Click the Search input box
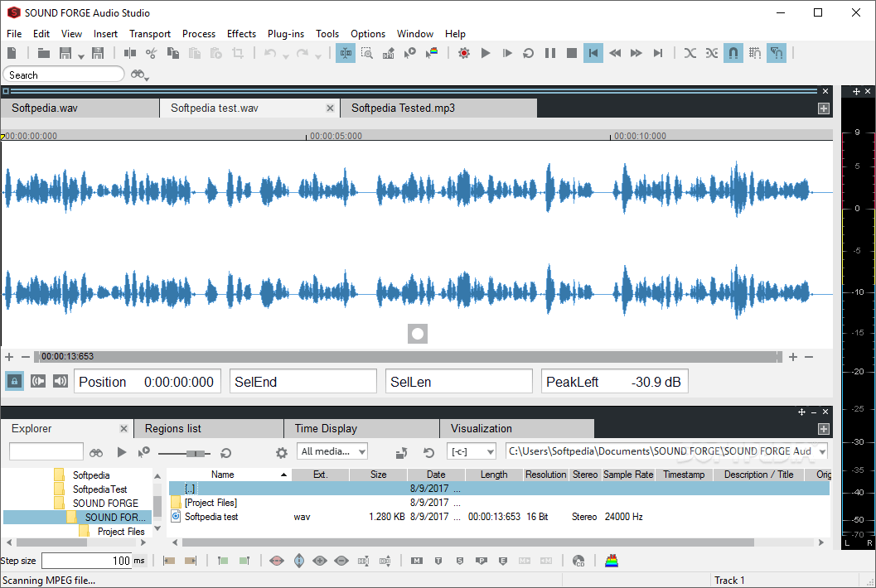 [63, 75]
